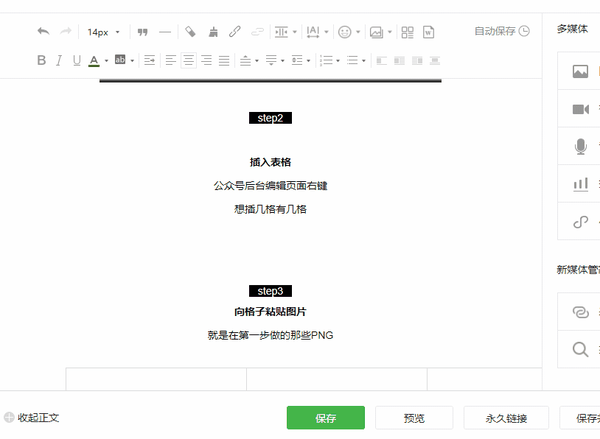This screenshot has width=600, height=439.
Task: Expand the page margin dropdown arrow
Action: click(295, 32)
